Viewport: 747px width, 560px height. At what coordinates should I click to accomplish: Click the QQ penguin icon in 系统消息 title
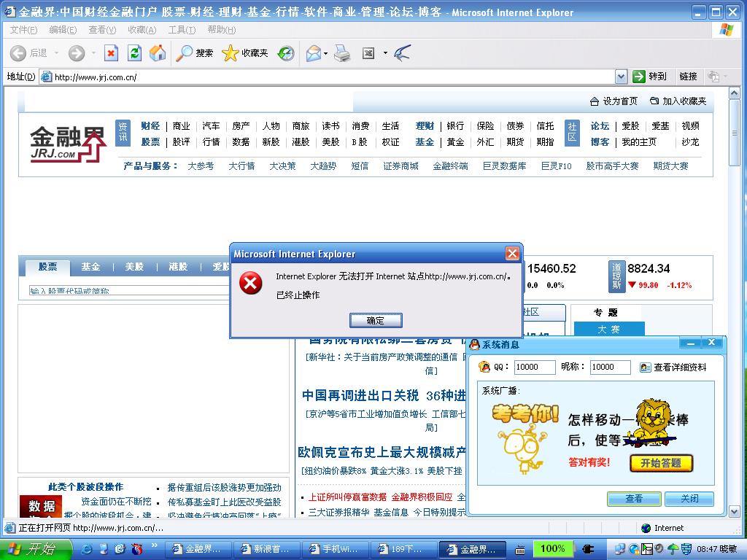pyautogui.click(x=474, y=344)
